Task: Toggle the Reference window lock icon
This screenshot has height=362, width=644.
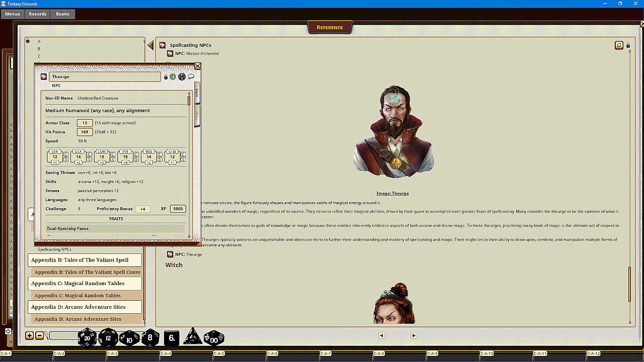Action: (628, 45)
